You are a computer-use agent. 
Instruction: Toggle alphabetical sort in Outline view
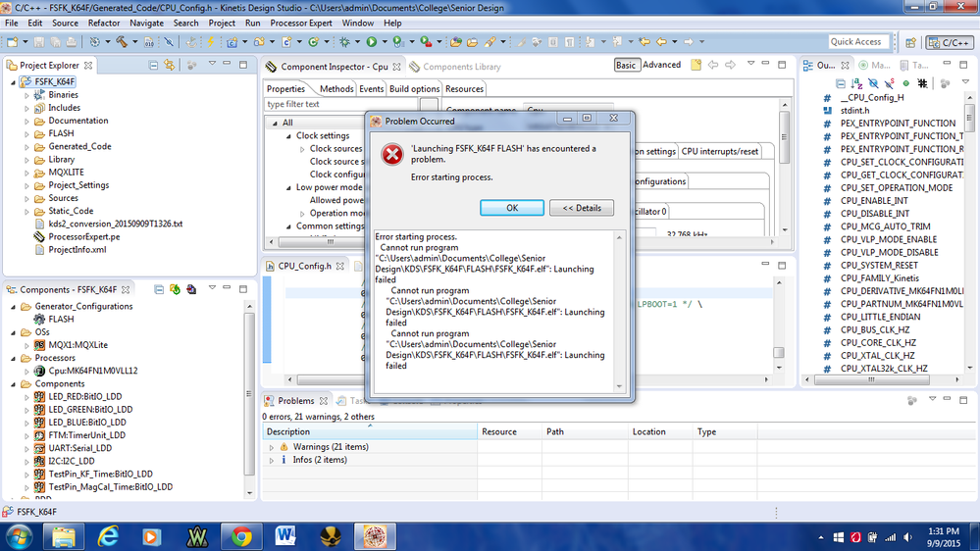[x=856, y=83]
